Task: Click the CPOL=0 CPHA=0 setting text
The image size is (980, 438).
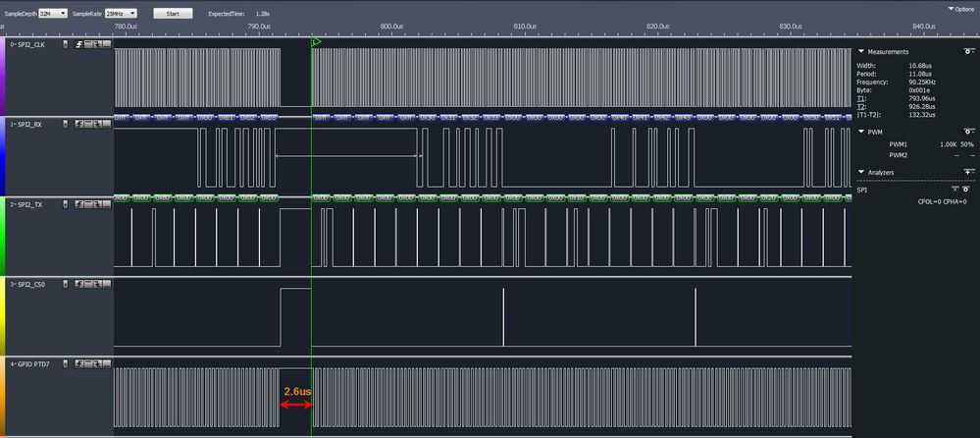Action: coord(942,201)
